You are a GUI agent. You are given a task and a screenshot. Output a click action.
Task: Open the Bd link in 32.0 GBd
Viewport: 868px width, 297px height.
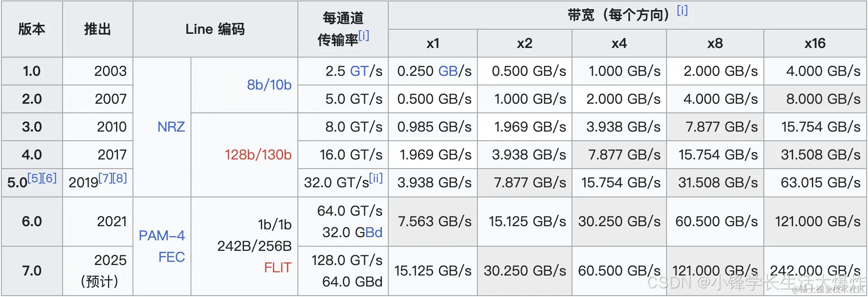tap(374, 233)
